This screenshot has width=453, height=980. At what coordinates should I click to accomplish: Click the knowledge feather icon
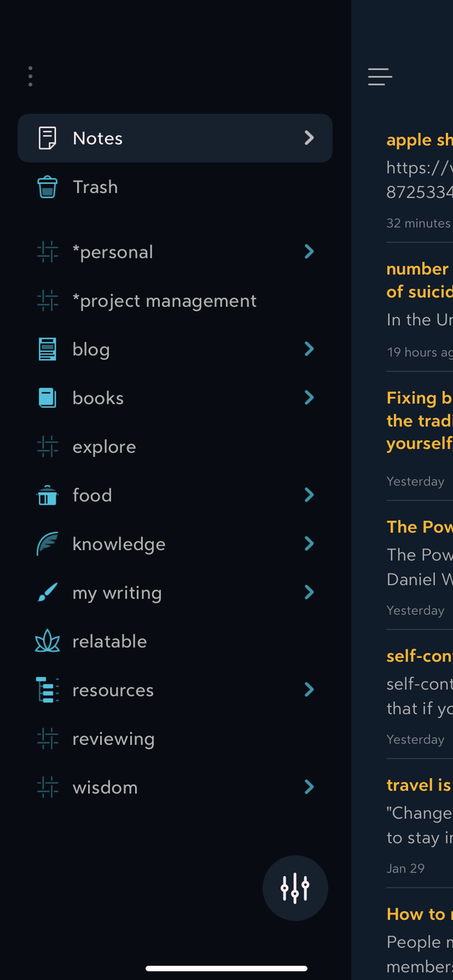[47, 543]
